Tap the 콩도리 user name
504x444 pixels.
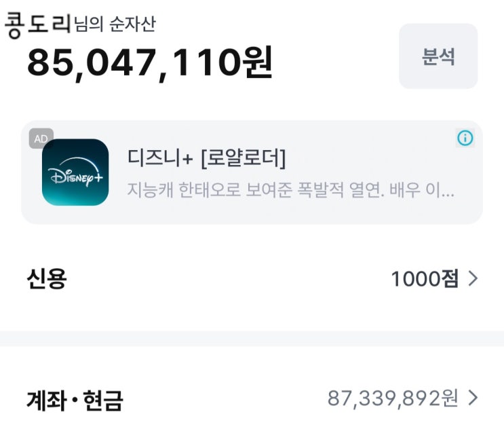tap(37, 25)
